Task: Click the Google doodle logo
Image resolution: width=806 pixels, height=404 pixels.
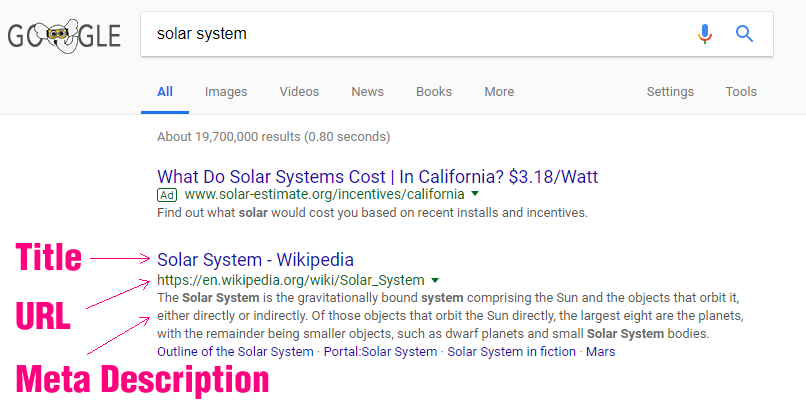Action: tap(64, 36)
